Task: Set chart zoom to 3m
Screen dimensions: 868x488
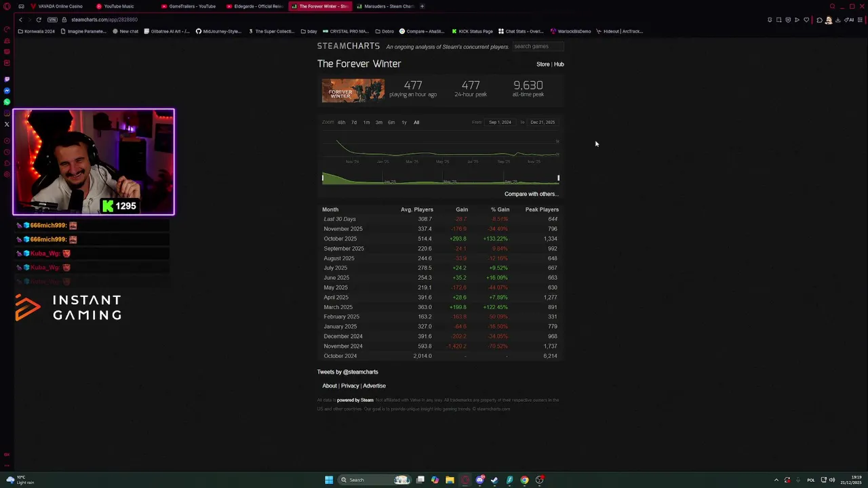Action: (378, 123)
